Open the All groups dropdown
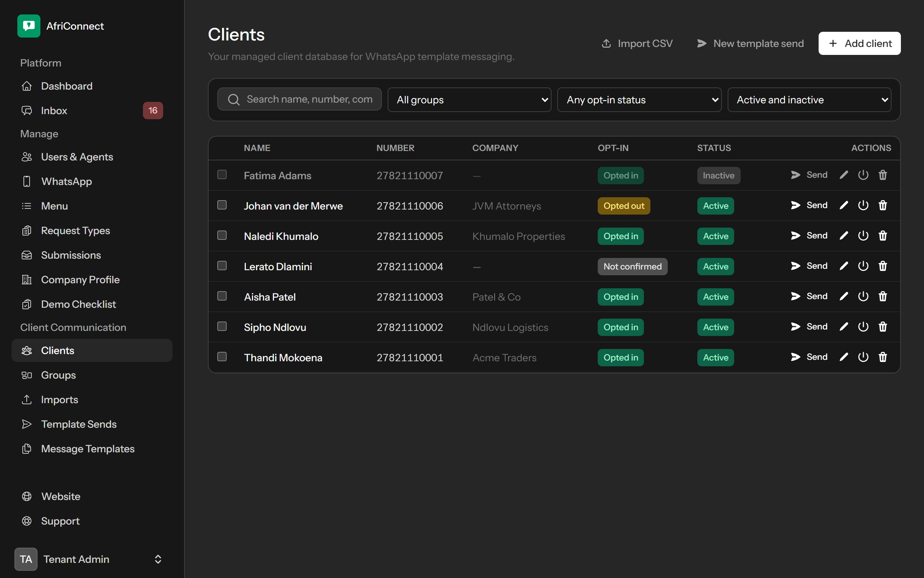The image size is (924, 578). (469, 100)
